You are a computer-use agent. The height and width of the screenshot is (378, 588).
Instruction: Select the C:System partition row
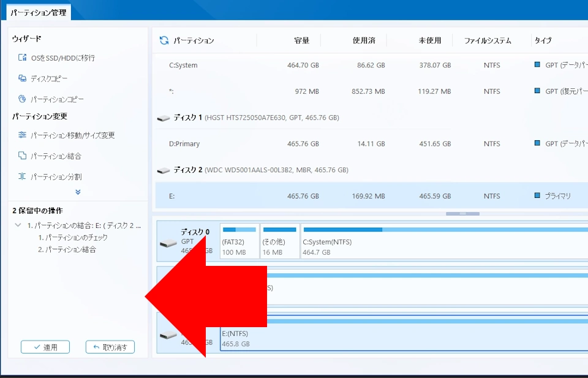click(372, 66)
